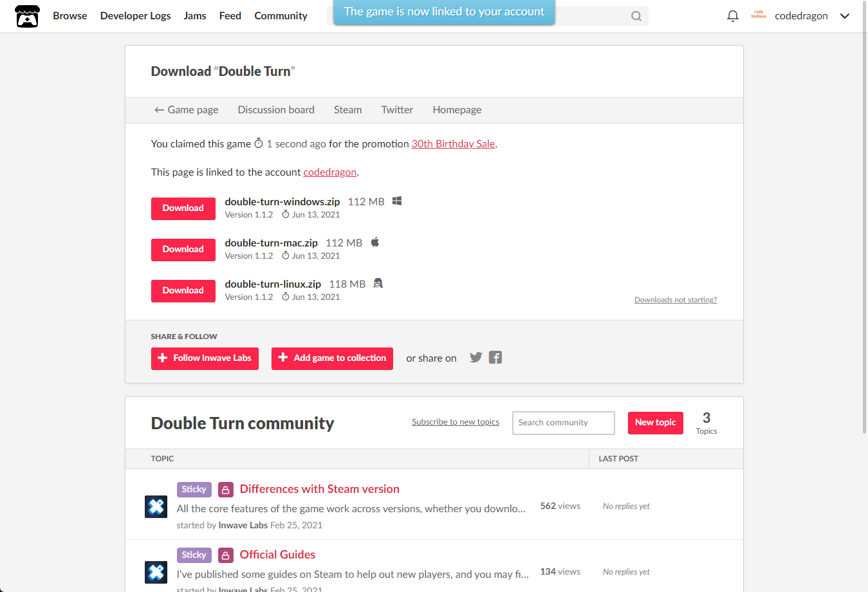The height and width of the screenshot is (592, 868).
Task: Click the LAST POST column header
Action: click(618, 459)
